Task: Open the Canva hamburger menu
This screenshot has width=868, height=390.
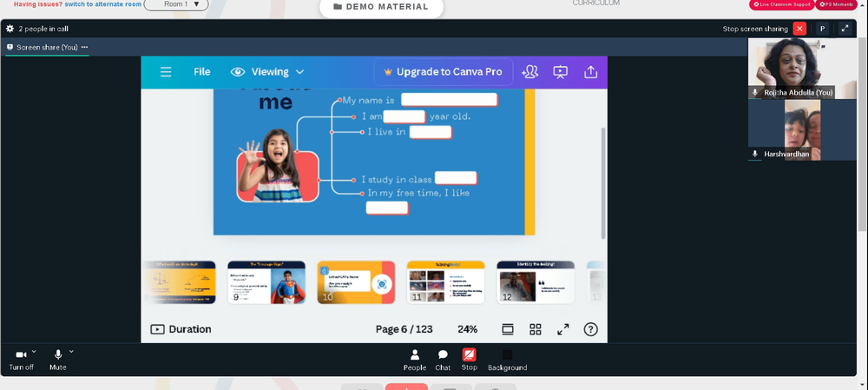Action: coord(166,72)
